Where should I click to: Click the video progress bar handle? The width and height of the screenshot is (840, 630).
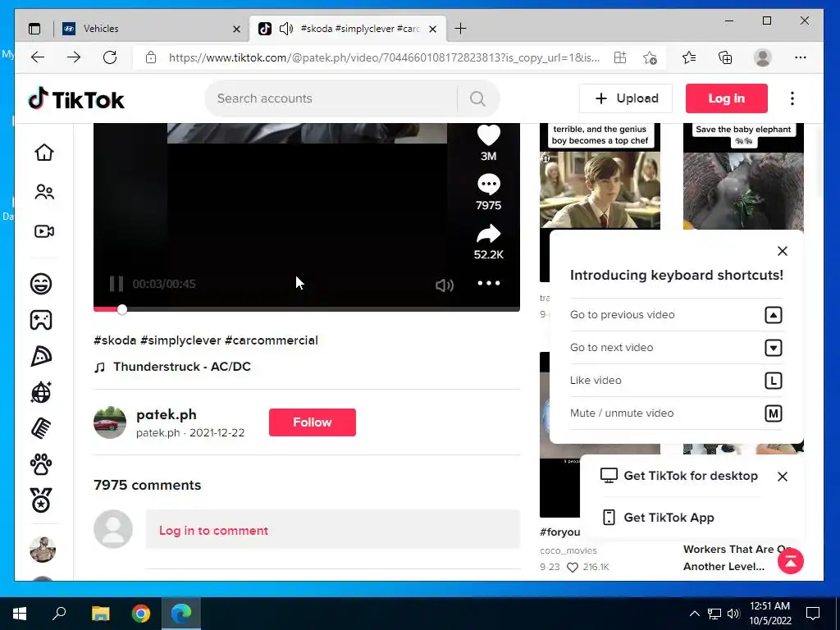122,309
